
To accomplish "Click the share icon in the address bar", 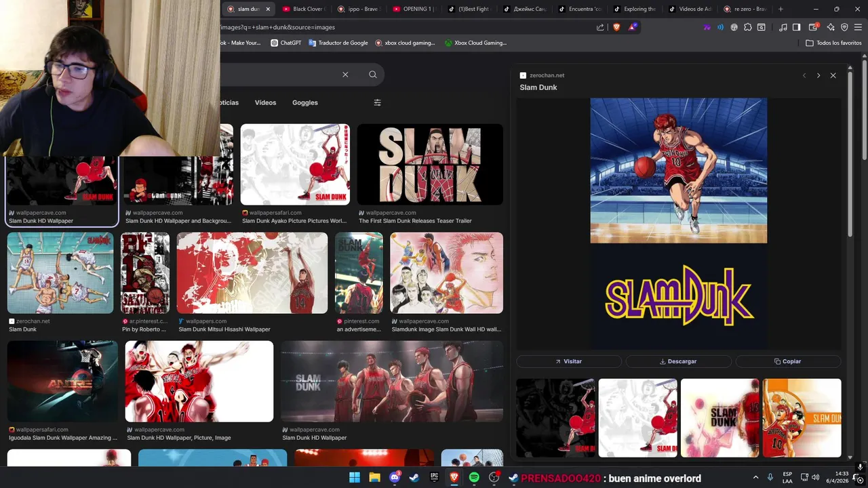I will click(x=600, y=27).
